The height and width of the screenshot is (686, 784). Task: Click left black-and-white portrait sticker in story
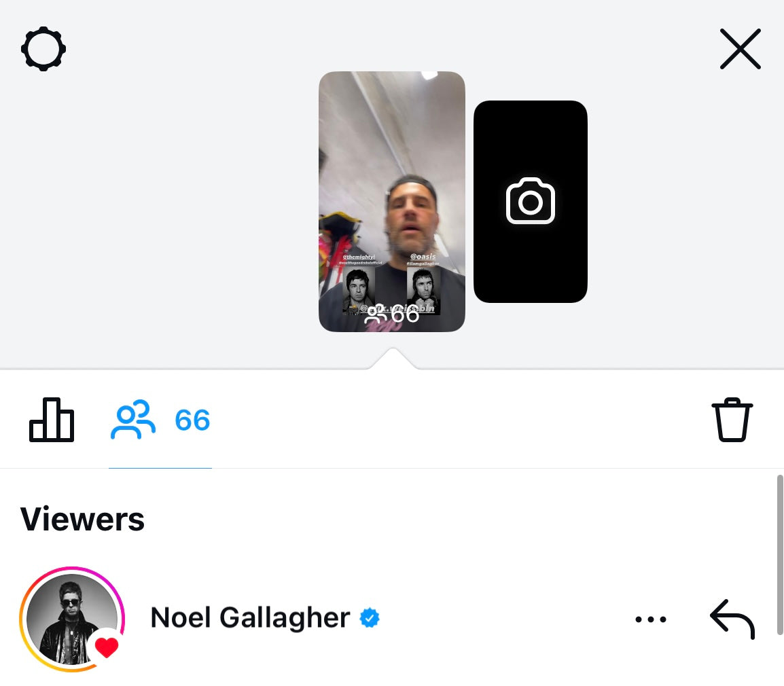tap(359, 289)
